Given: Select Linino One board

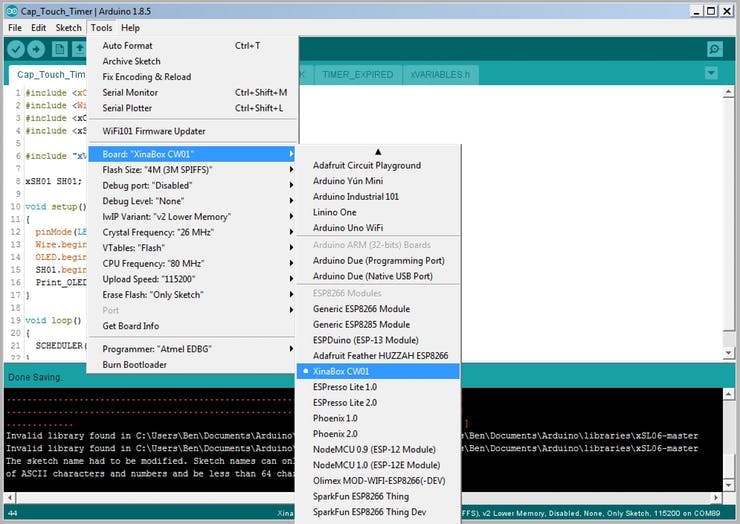Looking at the screenshot, I should click(x=378, y=212).
